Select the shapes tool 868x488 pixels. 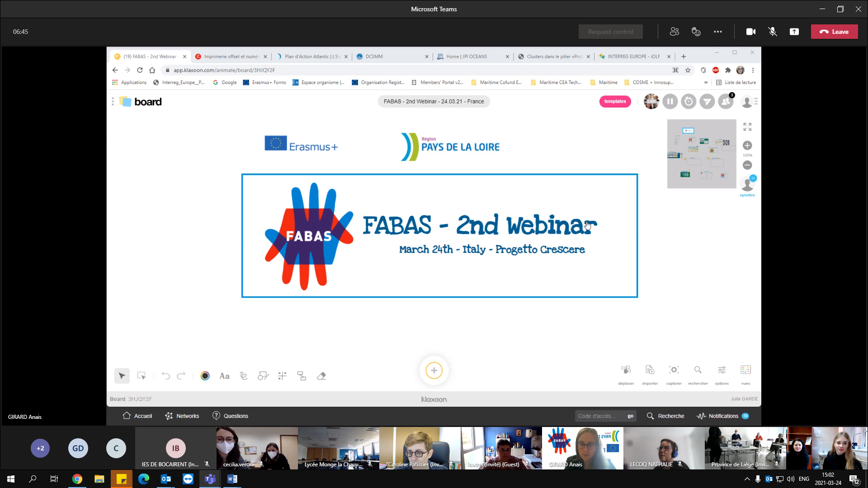pyautogui.click(x=263, y=376)
